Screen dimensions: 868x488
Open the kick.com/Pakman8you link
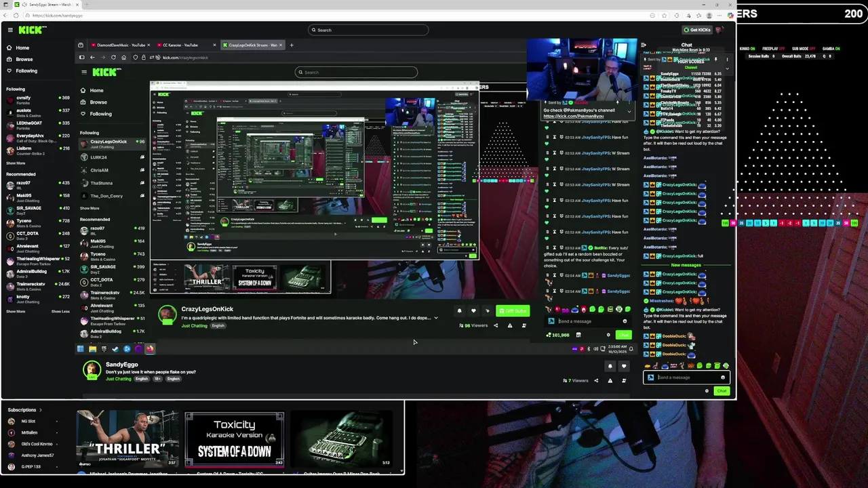(x=573, y=116)
